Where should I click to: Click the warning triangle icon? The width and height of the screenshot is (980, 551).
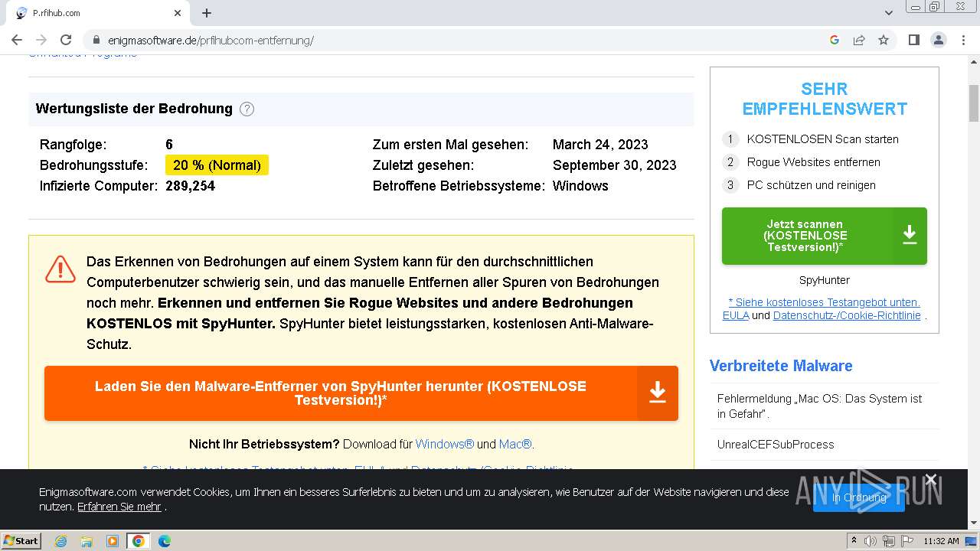click(x=60, y=269)
